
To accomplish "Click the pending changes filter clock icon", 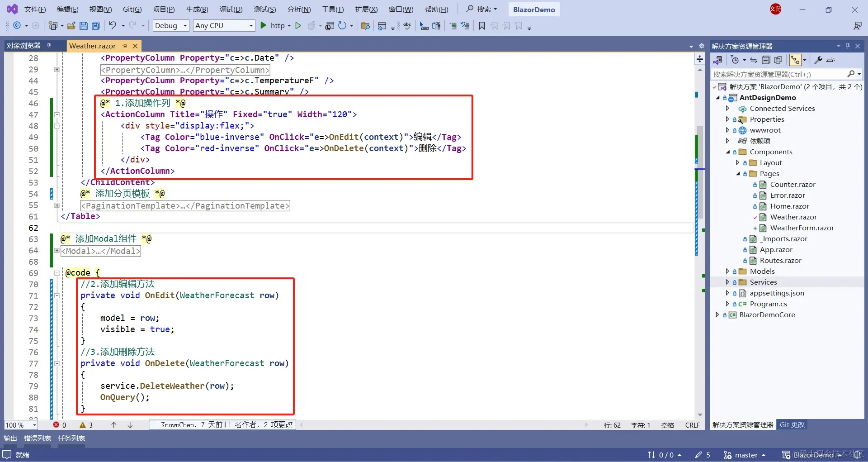I will pos(735,60).
